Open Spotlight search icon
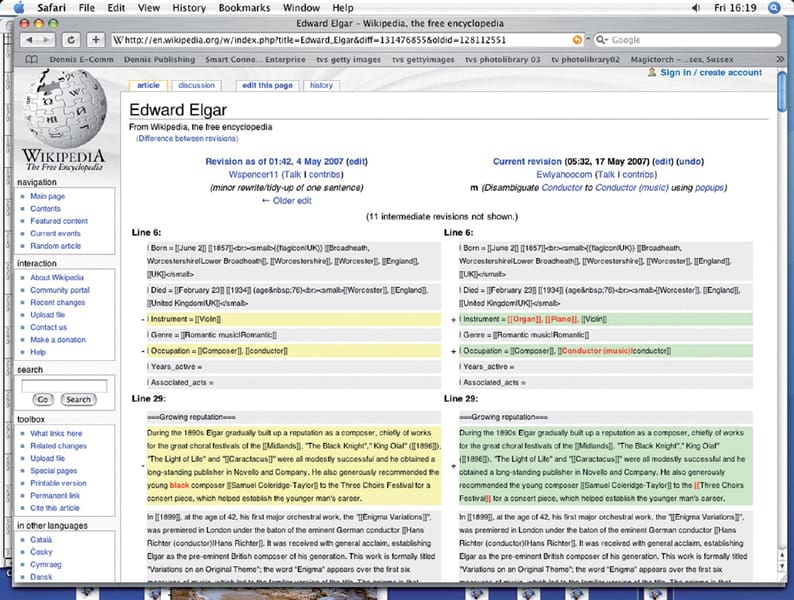Viewport: 794px width, 600px height. [x=774, y=8]
